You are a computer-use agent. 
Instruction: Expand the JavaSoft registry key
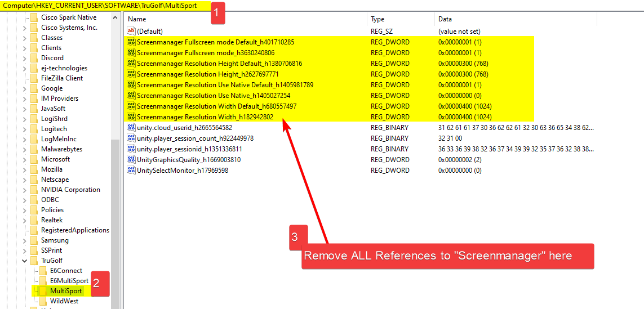pos(24,109)
